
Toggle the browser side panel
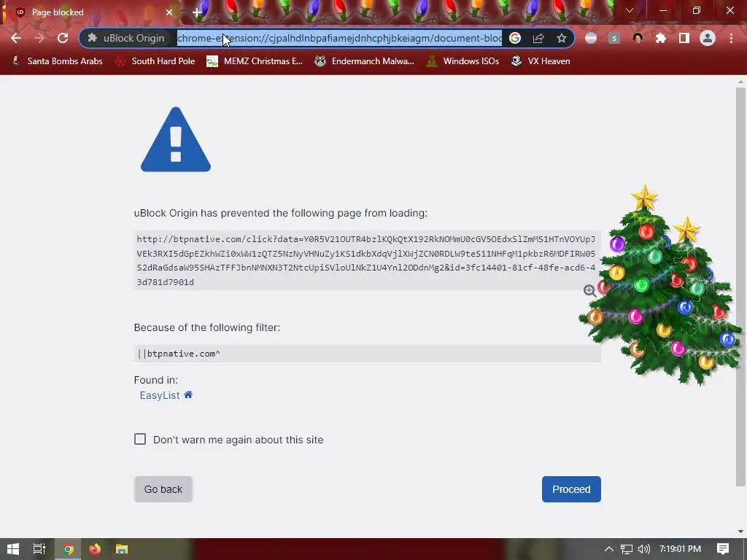tap(684, 38)
